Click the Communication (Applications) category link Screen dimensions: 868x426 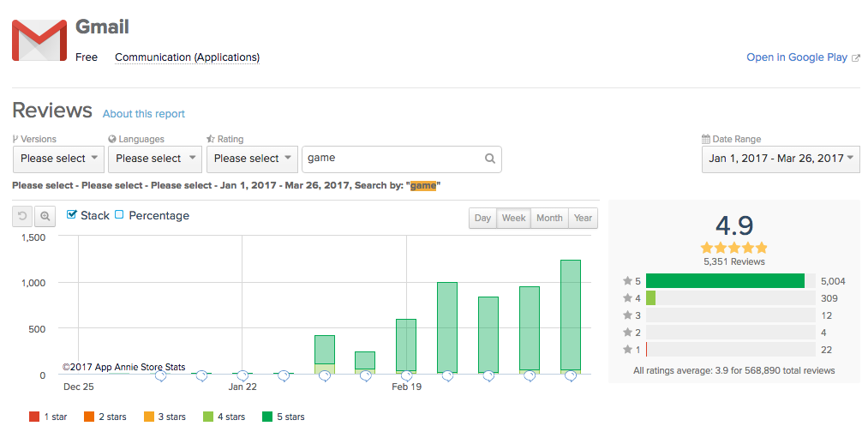tap(187, 57)
